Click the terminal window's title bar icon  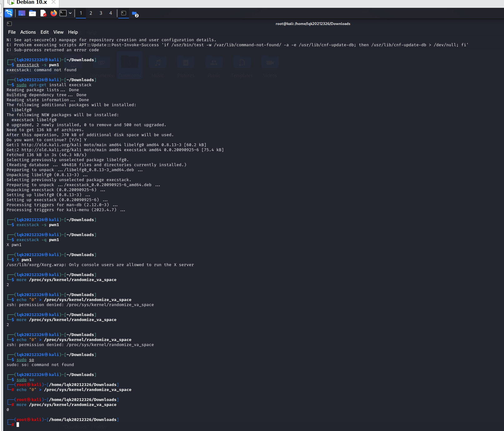[x=9, y=24]
